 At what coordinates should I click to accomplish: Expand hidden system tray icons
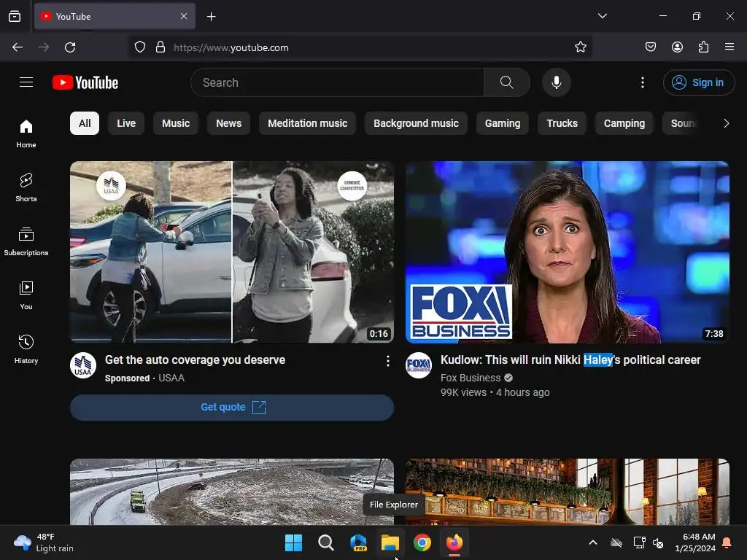point(593,542)
